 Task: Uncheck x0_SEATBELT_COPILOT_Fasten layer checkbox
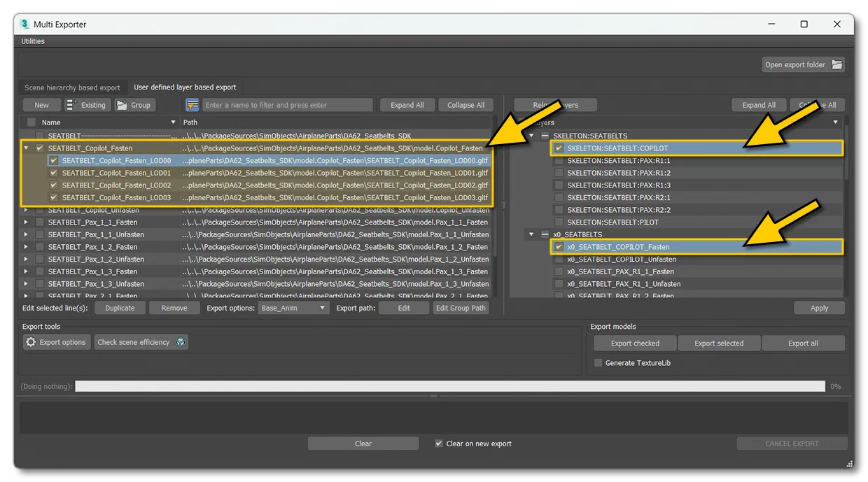tap(559, 247)
